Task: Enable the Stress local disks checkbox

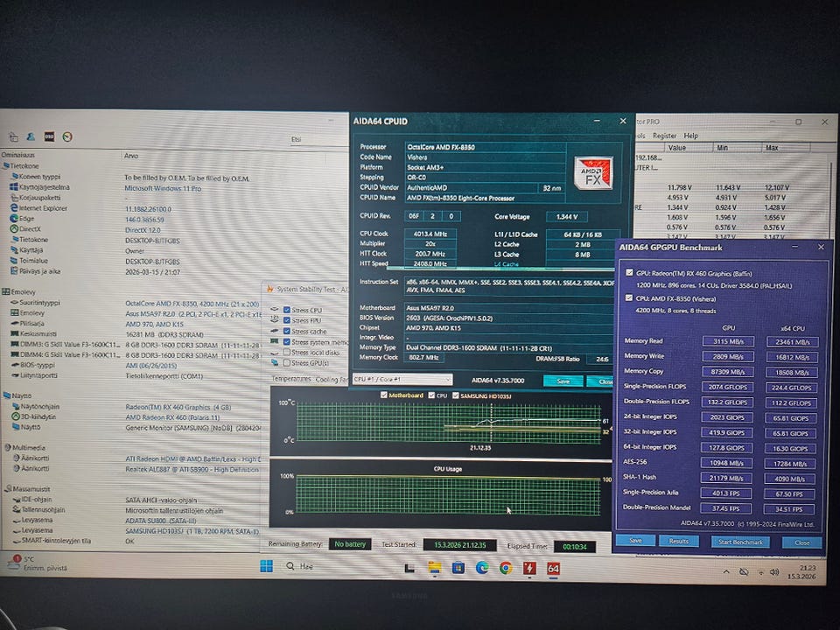Action: click(x=287, y=352)
